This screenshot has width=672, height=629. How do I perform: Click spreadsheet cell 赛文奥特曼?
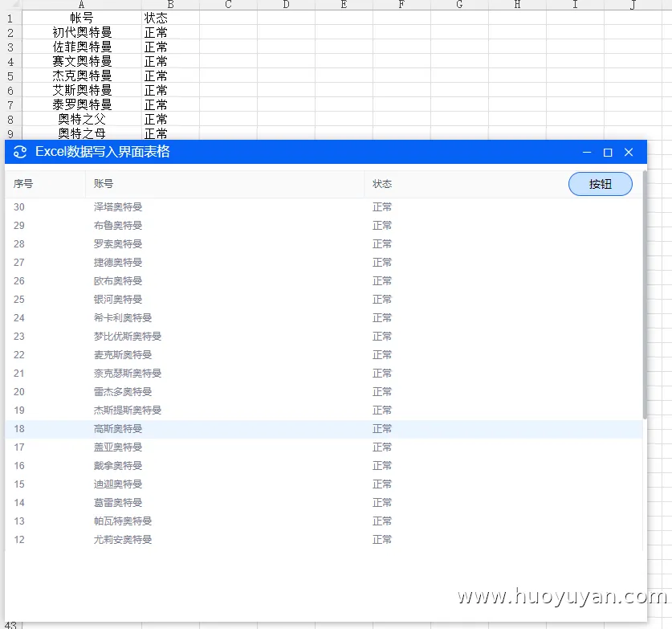82,61
